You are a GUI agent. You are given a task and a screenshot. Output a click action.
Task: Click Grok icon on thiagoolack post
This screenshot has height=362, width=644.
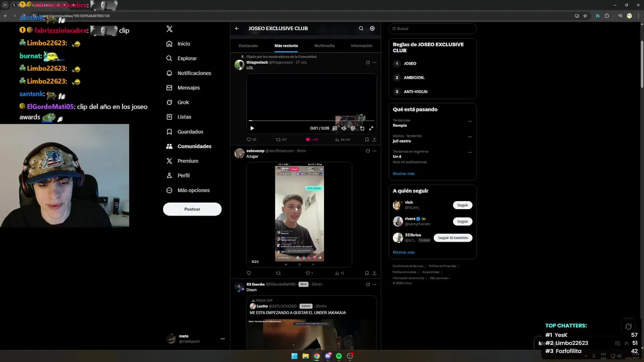pyautogui.click(x=368, y=62)
